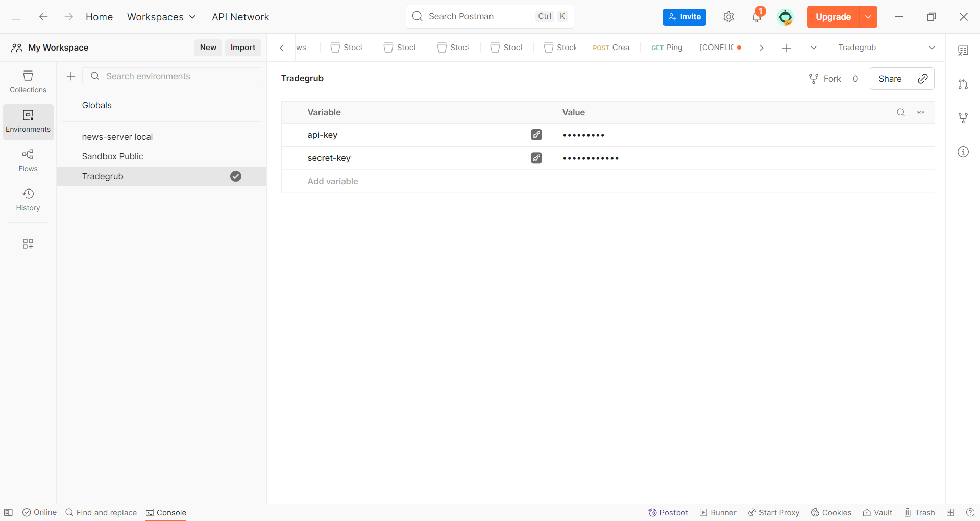Viewport: 980px width, 521px height.
Task: Click the Import button
Action: coord(242,48)
